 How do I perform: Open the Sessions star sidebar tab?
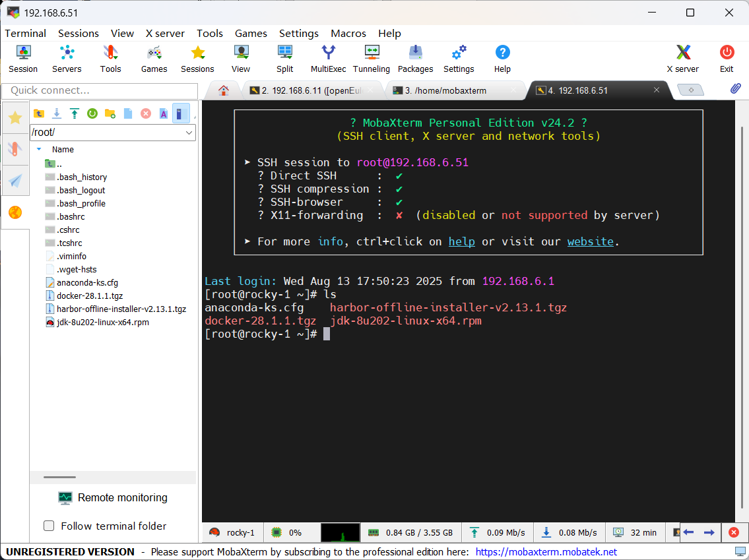pos(15,117)
